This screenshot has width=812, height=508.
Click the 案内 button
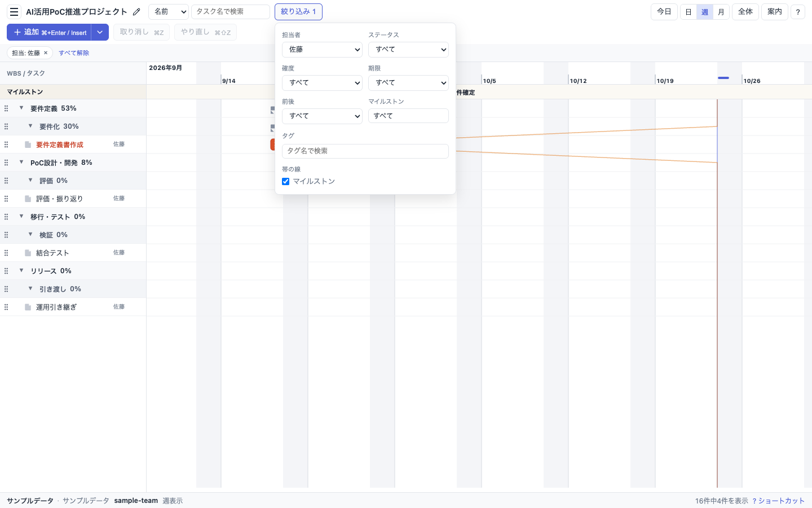pos(775,12)
